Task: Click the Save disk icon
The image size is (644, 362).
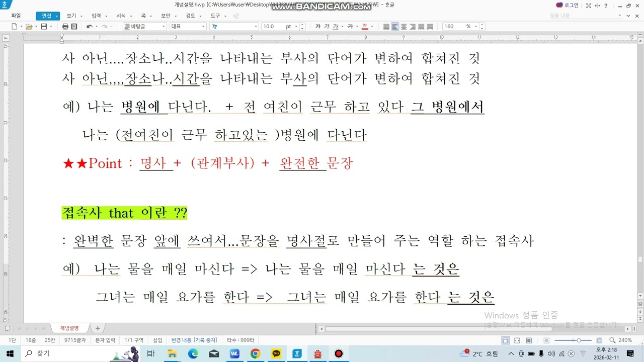Action: coord(44,27)
